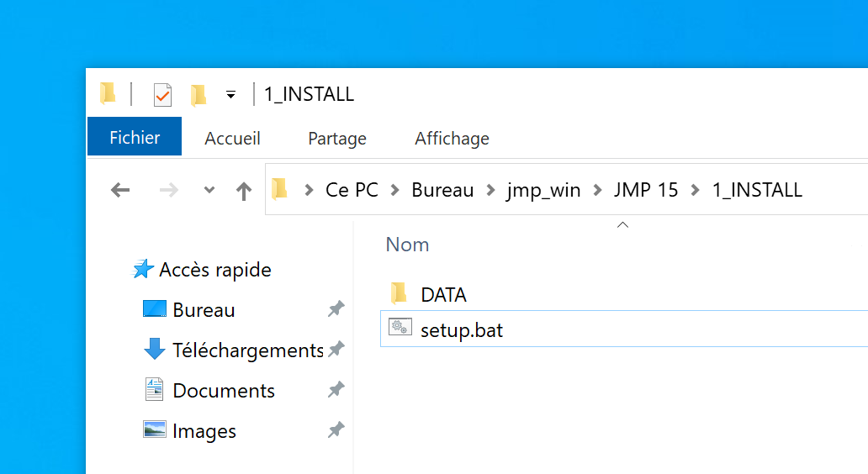This screenshot has height=474, width=868.
Task: Open the Fichier menu
Action: (x=135, y=138)
